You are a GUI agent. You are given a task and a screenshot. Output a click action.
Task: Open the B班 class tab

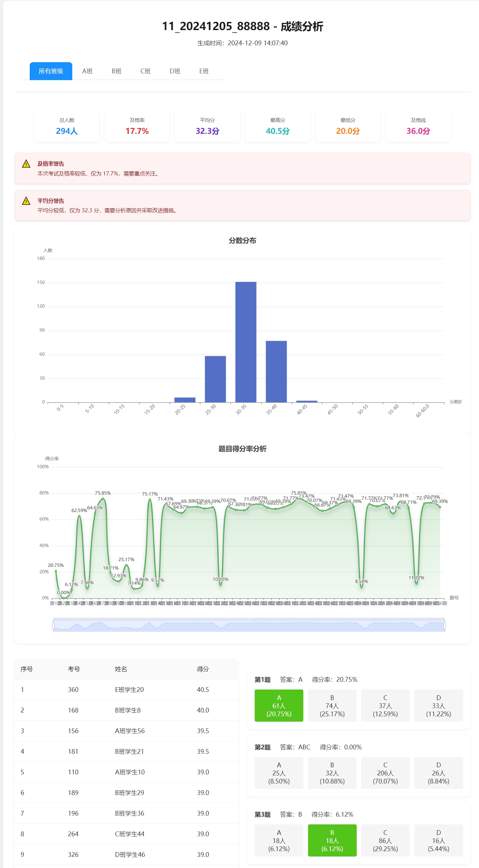[117, 71]
